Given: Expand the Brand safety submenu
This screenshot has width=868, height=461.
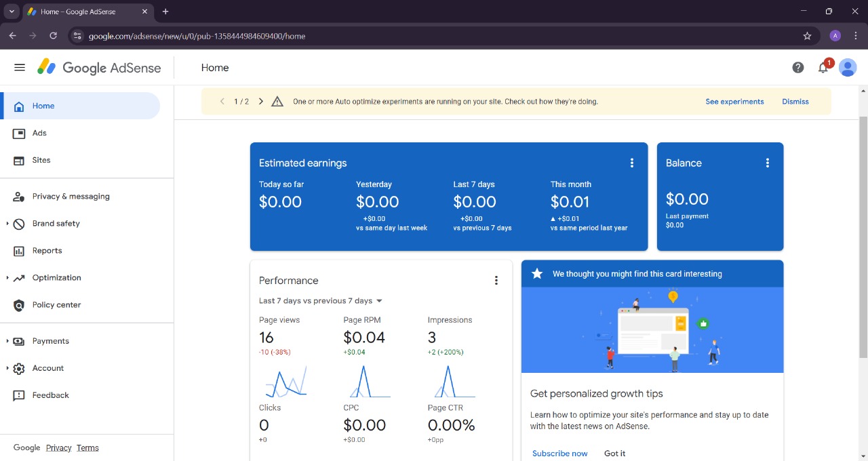Looking at the screenshot, I should pos(7,224).
